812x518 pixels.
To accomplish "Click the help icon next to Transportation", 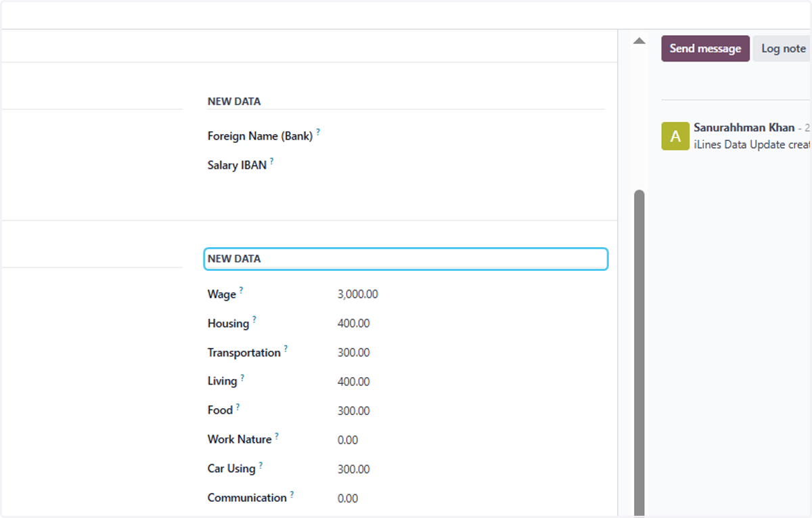I will (x=286, y=349).
